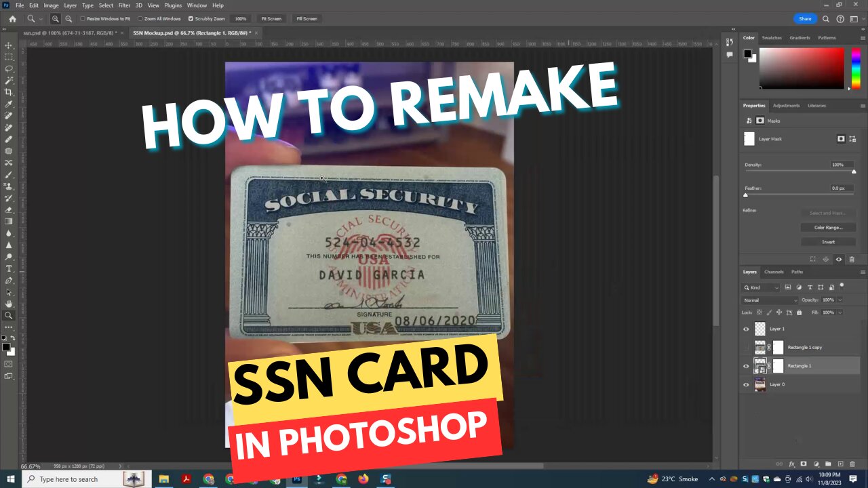Click the 100% zoom button
The image size is (868, 488).
click(x=241, y=19)
